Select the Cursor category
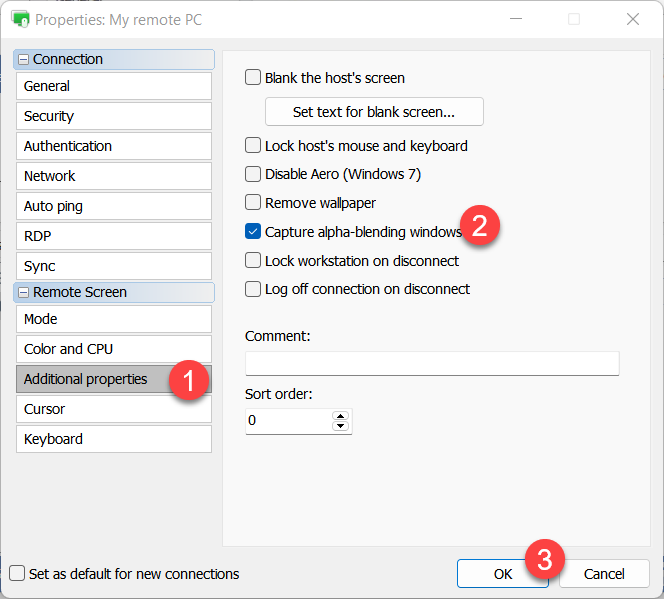664x599 pixels. 113,409
